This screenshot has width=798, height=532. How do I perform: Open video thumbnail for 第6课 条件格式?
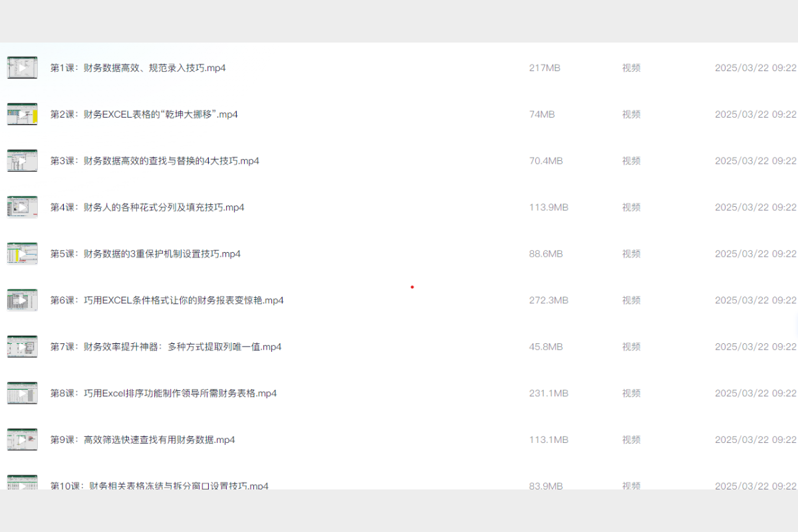tap(22, 301)
